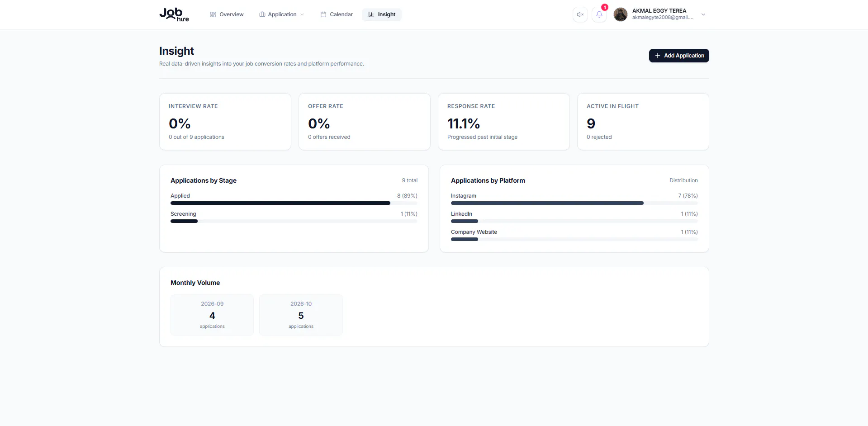Click the 2026-10 monthly volume card
The height and width of the screenshot is (426, 868).
(x=301, y=315)
